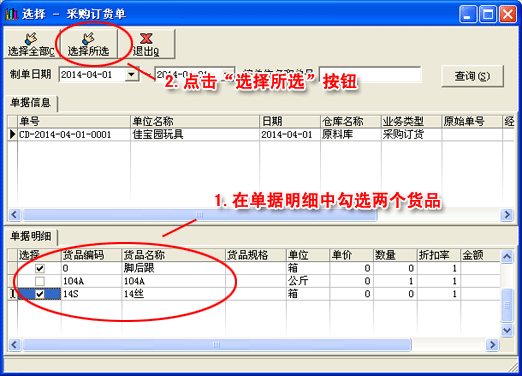
Task: Click up arrow of 单据明细 vertical scrollbar
Action: point(507,256)
